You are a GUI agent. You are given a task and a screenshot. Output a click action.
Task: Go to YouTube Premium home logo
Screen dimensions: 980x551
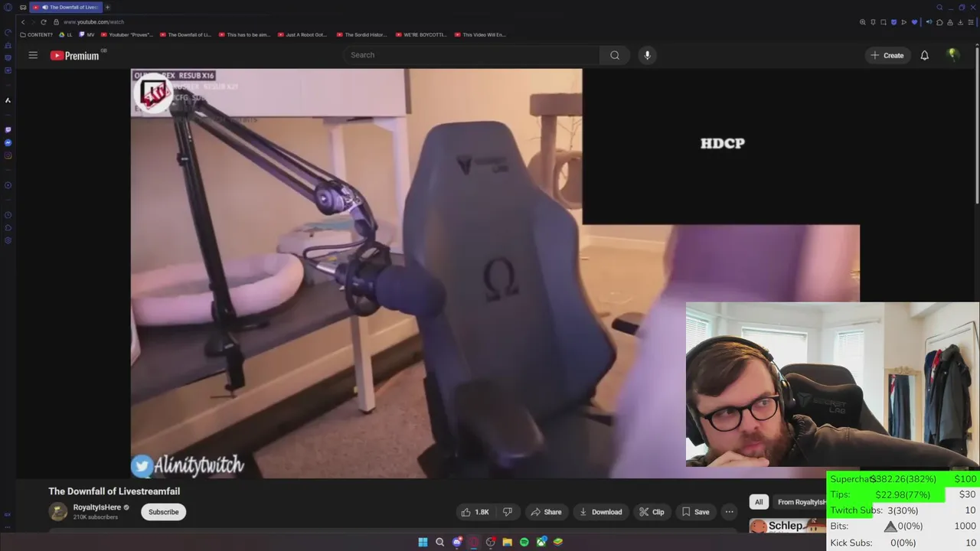click(x=75, y=55)
